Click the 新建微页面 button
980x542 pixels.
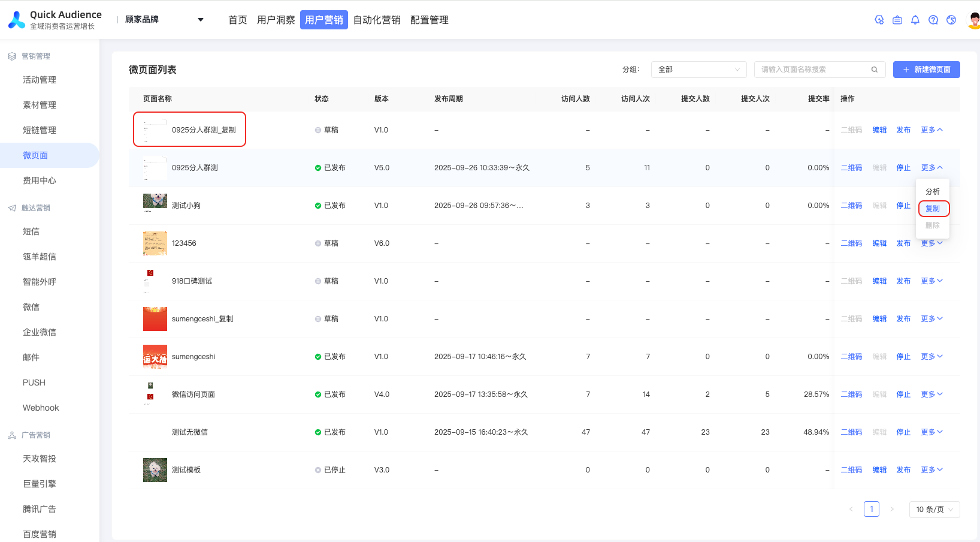tap(926, 70)
